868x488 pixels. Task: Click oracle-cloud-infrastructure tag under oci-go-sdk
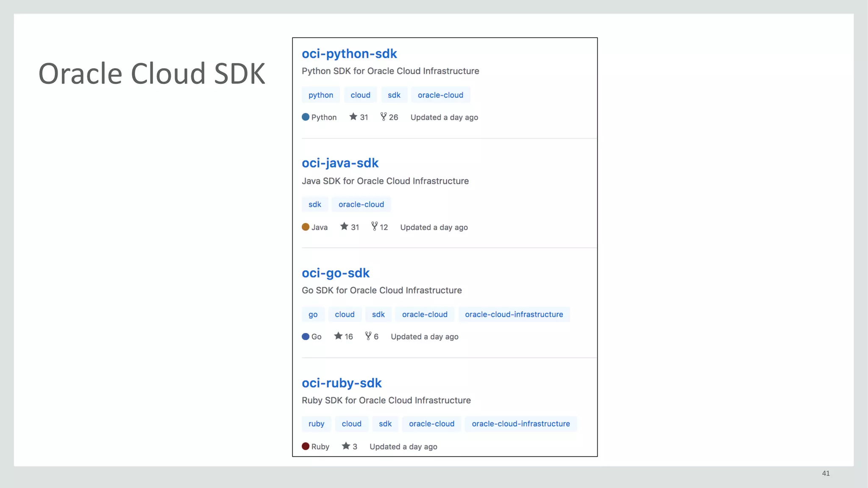514,314
